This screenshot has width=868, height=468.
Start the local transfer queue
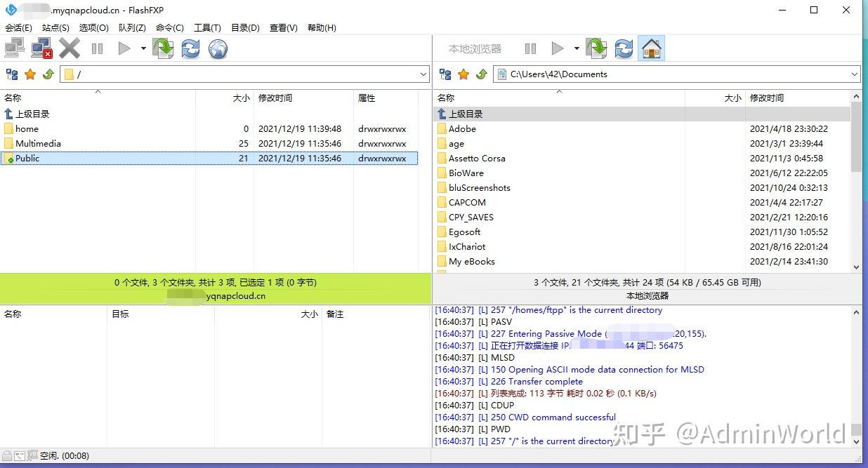pos(557,48)
